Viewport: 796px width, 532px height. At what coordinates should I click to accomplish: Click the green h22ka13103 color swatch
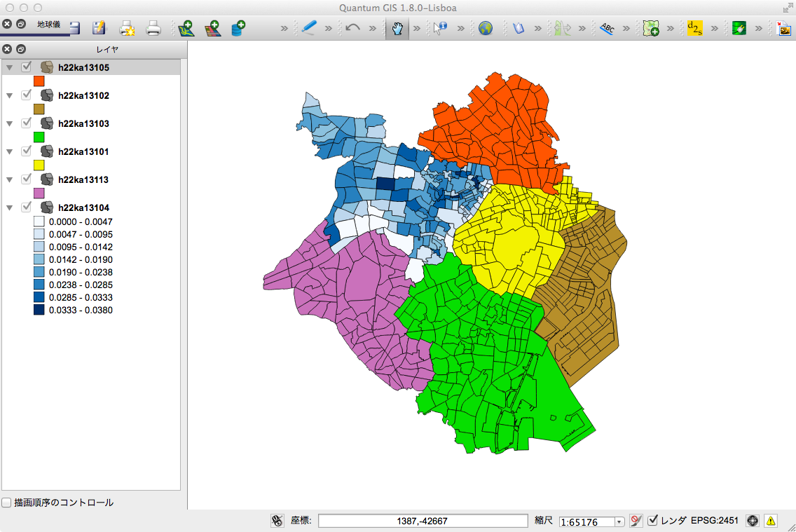39,137
